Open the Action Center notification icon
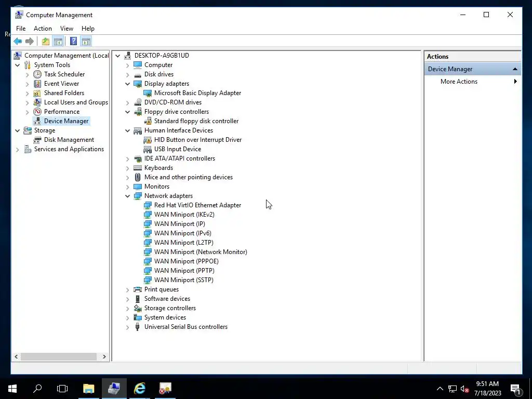This screenshot has height=399, width=532. click(x=515, y=389)
